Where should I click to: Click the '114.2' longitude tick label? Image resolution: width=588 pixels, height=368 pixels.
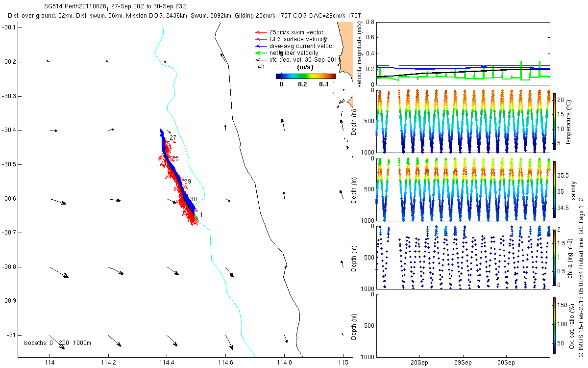[x=108, y=363]
